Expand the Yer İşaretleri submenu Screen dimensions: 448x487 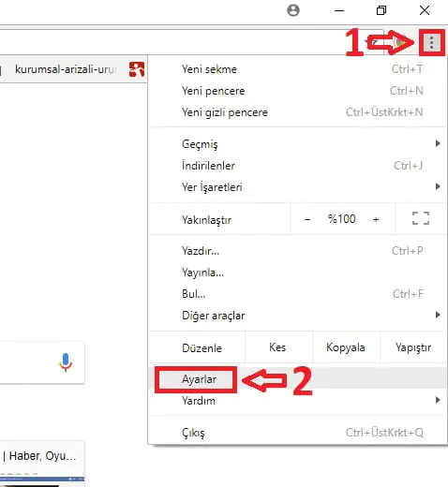(x=298, y=187)
